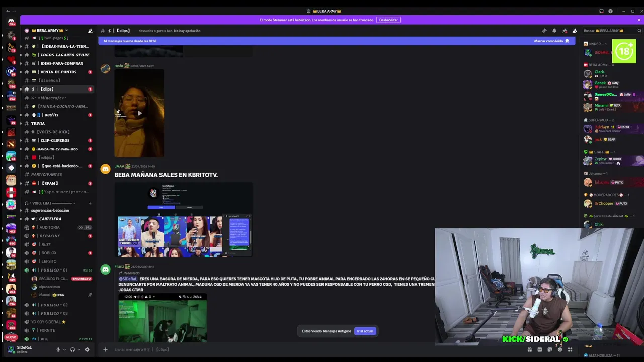Open Discord home direct messages icon

(x=11, y=22)
